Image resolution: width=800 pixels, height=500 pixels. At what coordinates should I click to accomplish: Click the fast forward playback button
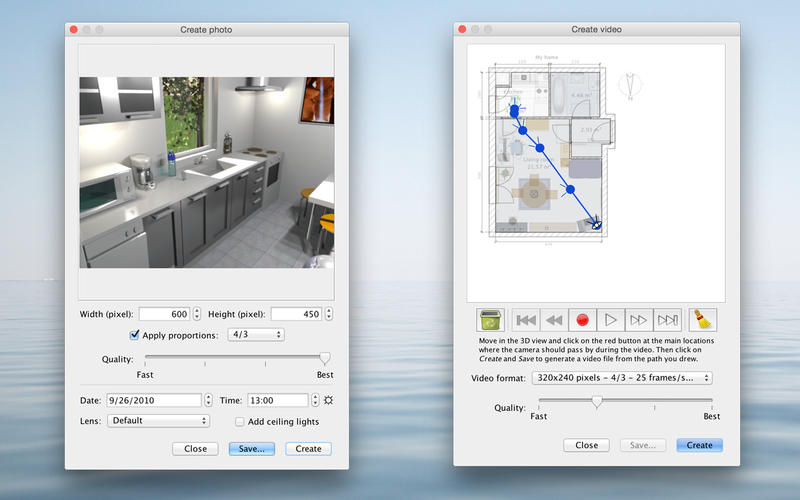tap(637, 320)
